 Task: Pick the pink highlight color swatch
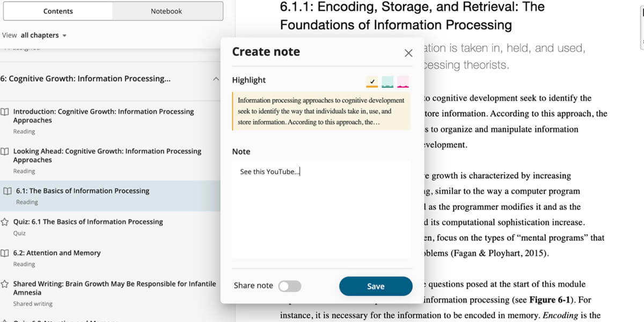[x=402, y=82]
